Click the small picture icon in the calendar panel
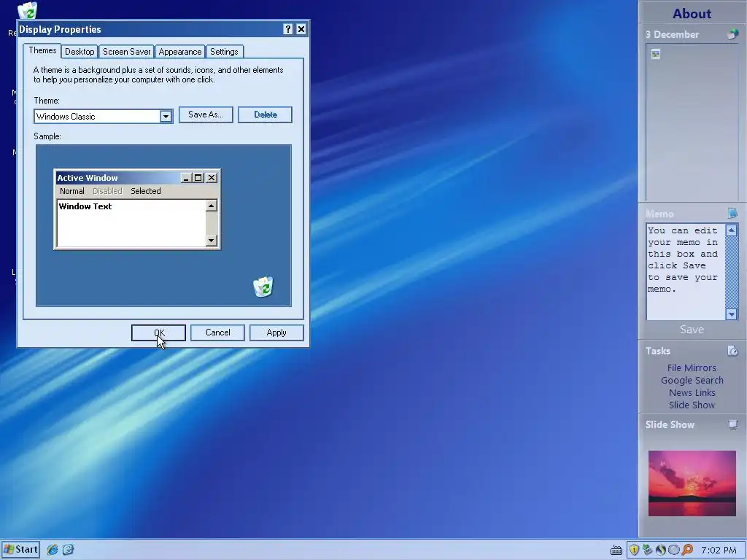This screenshot has height=560, width=747. pos(656,54)
